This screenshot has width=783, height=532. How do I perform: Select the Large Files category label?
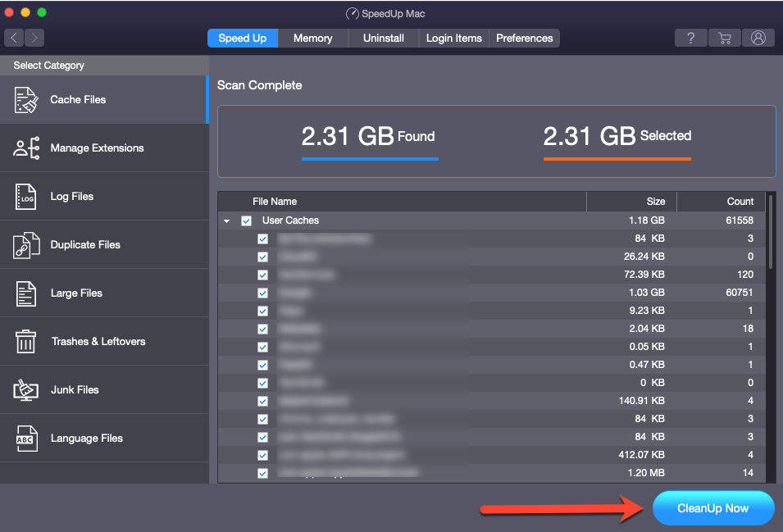tap(76, 293)
